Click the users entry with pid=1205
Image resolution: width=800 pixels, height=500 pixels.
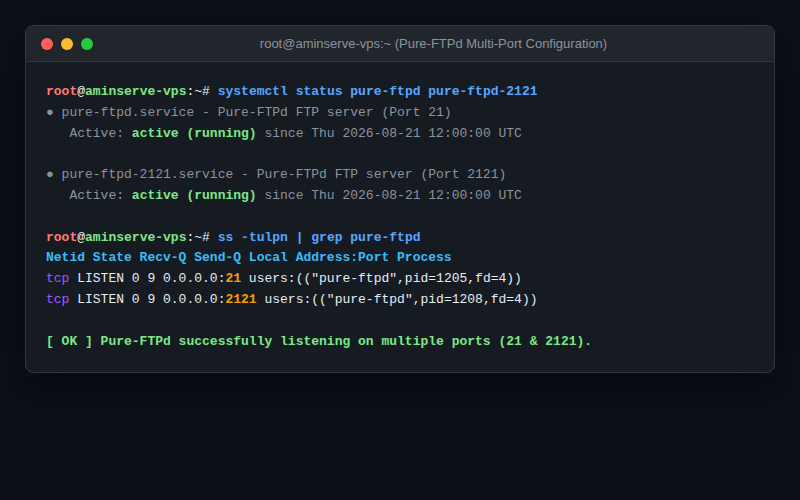tap(385, 279)
